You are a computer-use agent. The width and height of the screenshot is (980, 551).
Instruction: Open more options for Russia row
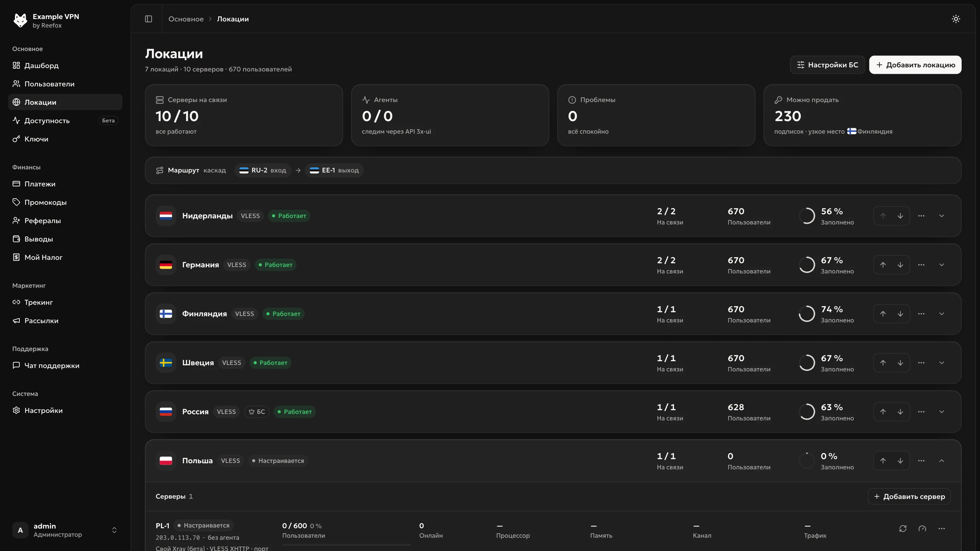[921, 412]
